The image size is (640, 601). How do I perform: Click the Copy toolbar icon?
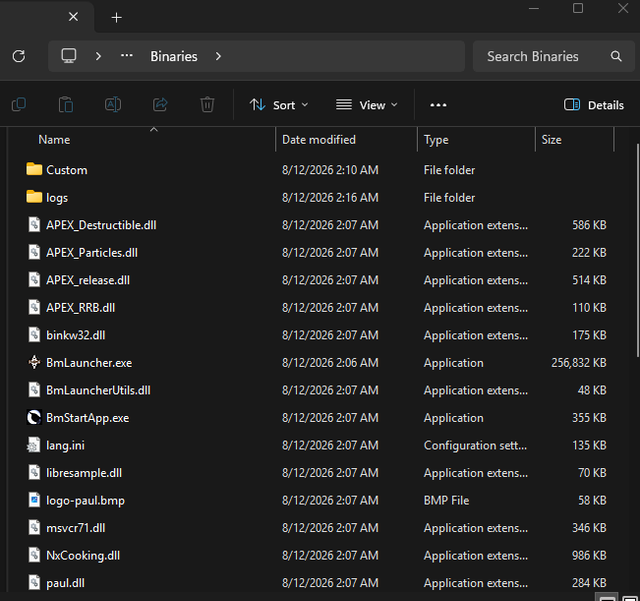[x=19, y=105]
